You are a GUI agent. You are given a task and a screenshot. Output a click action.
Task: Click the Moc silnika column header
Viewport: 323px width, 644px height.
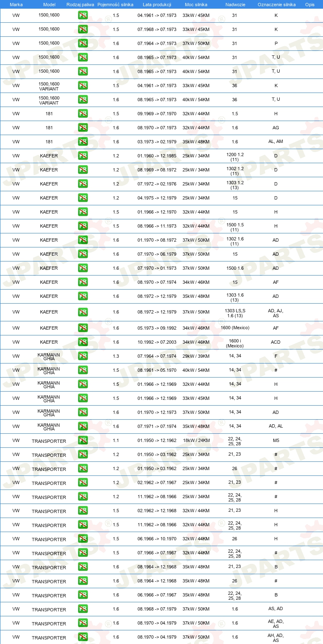click(196, 5)
